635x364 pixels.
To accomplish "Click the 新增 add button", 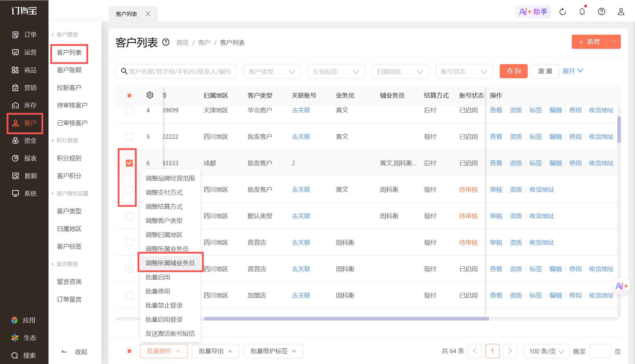I will click(589, 42).
